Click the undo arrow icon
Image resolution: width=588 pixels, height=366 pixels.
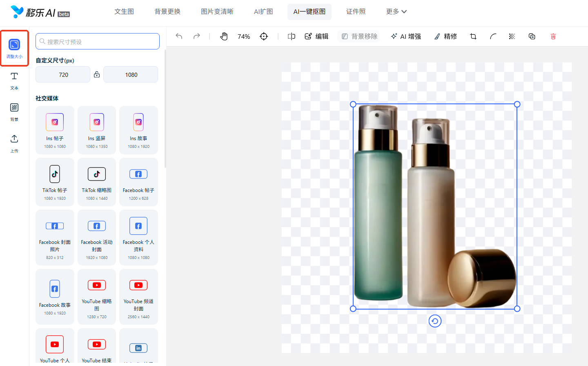(x=179, y=36)
